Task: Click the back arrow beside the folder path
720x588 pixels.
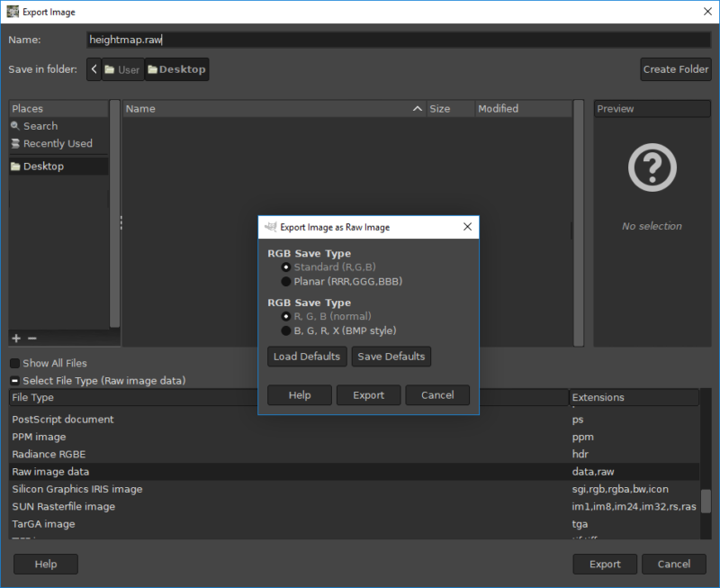Action: [x=94, y=69]
